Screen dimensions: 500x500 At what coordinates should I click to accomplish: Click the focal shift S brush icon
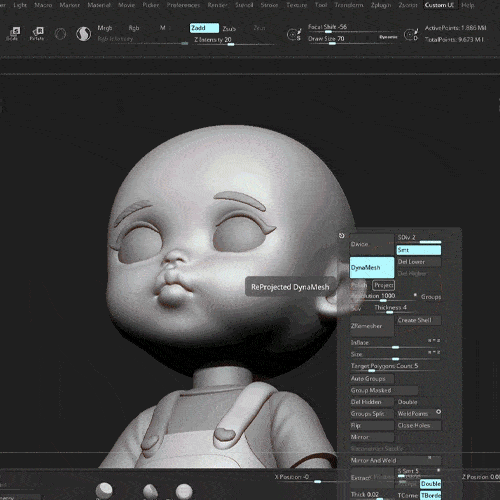pos(294,34)
